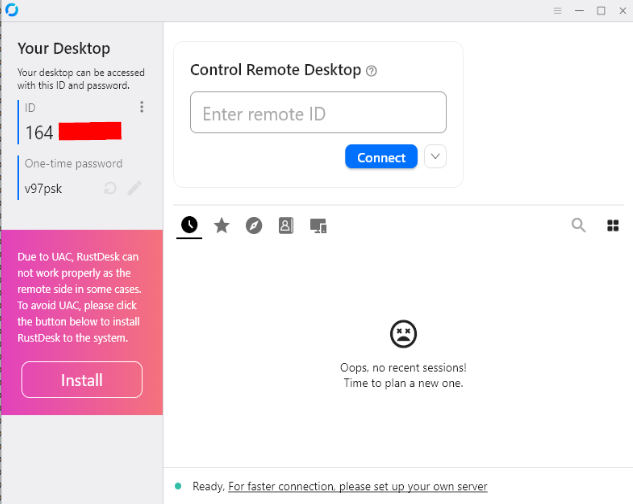Edit the one-time password with pencil icon
The height and width of the screenshot is (504, 633).
coord(134,188)
